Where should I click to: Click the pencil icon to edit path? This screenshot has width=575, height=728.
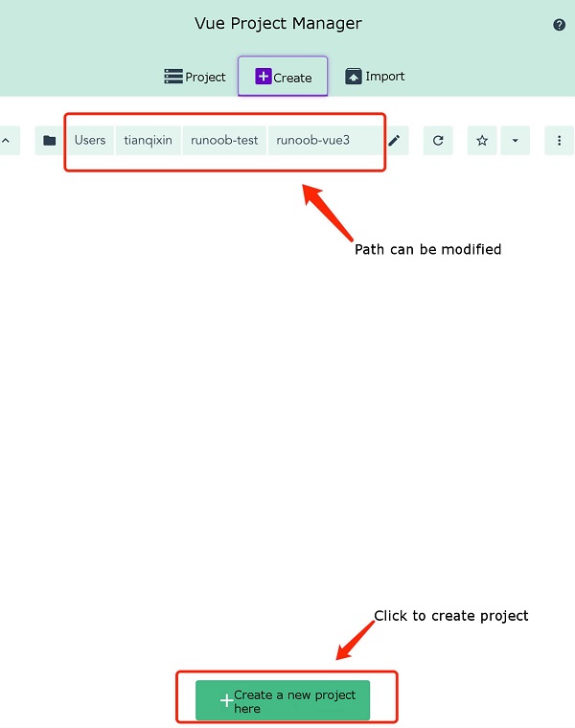pyautogui.click(x=394, y=141)
